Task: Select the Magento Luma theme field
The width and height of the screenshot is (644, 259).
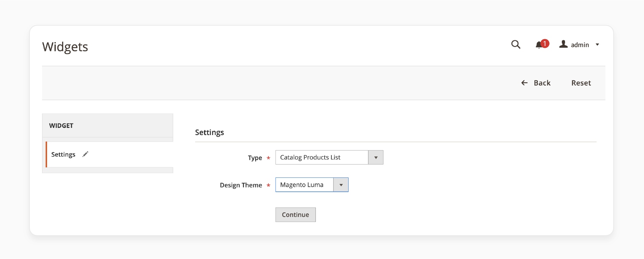Action: tap(312, 185)
